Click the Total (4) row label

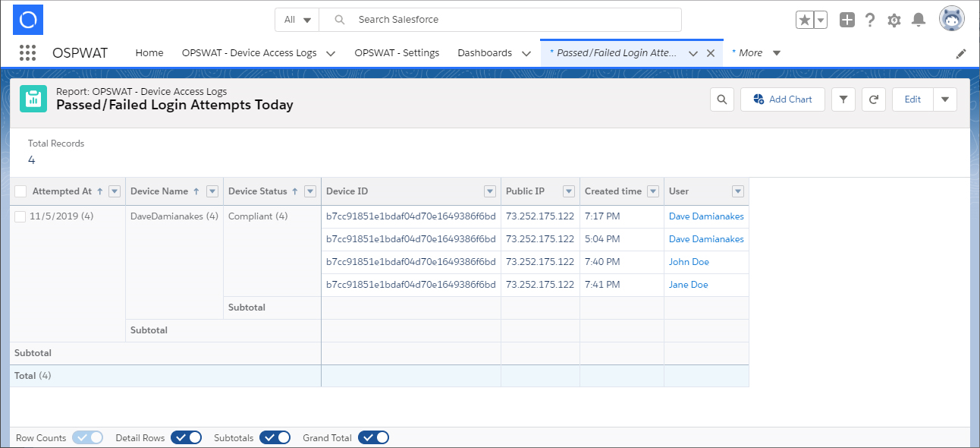33,376
